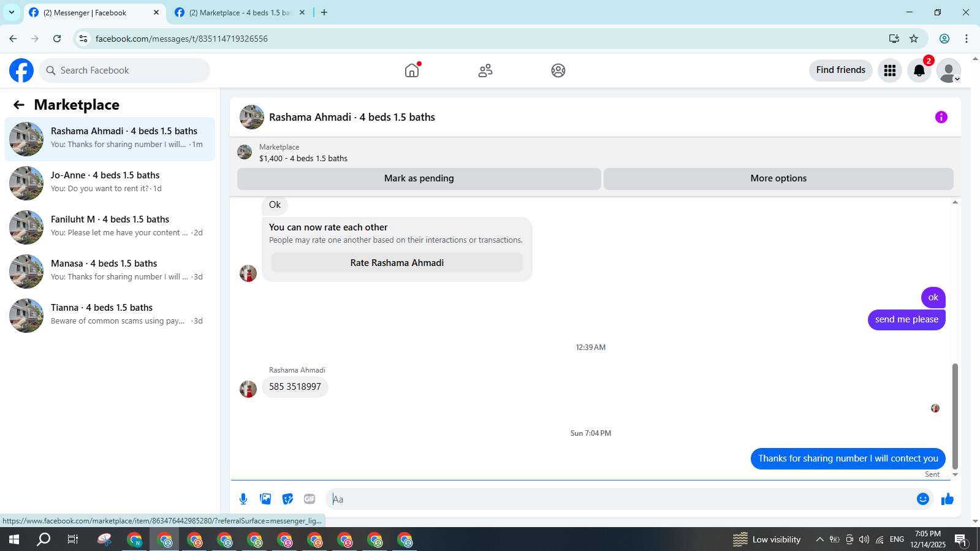Click More options button
Viewport: 980px width, 551px height.
coord(778,178)
